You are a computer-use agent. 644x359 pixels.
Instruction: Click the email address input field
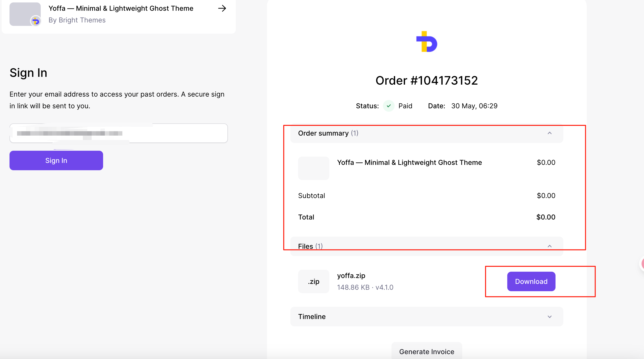point(118,133)
